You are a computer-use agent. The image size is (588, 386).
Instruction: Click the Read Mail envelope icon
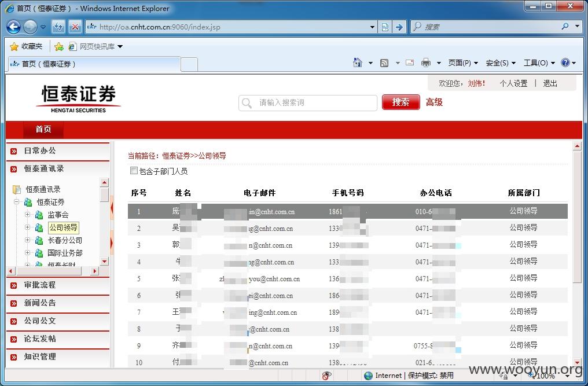(410, 63)
